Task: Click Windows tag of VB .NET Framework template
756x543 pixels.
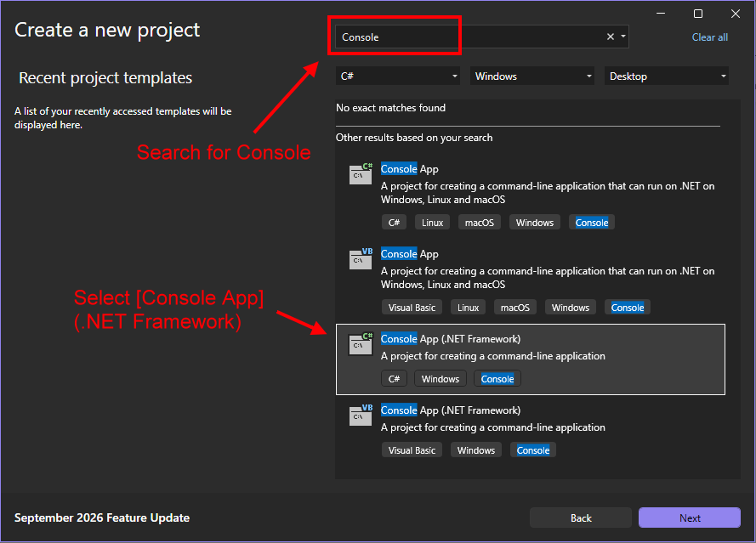Action: tap(476, 450)
